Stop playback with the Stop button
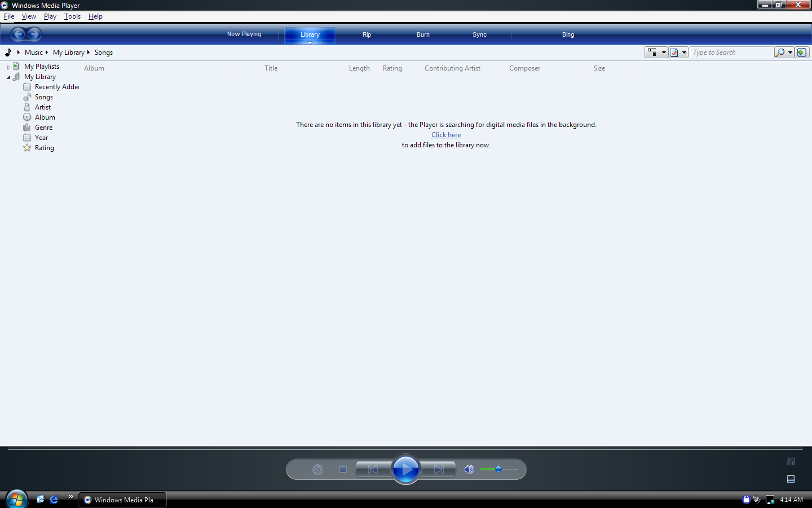Screen dimensions: 812x508 (x=343, y=470)
